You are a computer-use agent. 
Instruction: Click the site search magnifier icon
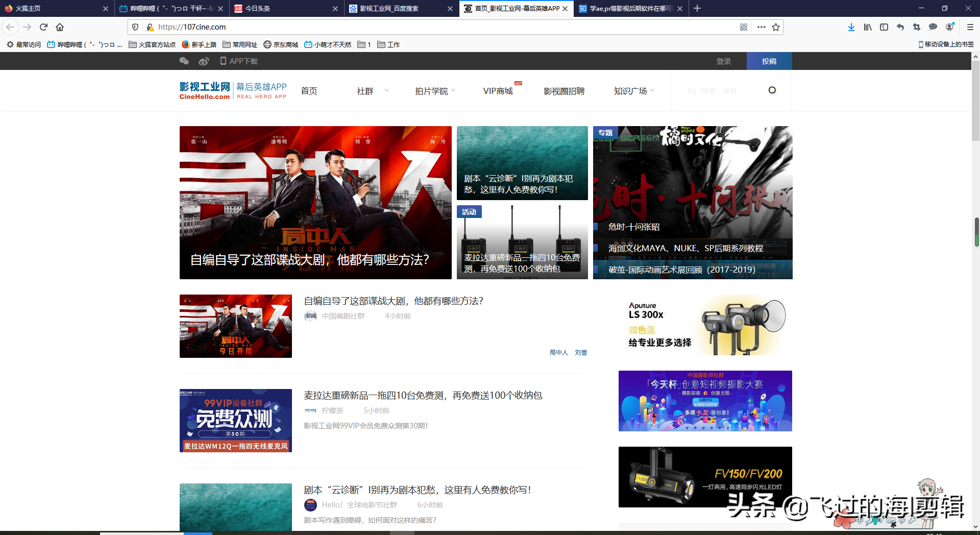click(772, 90)
